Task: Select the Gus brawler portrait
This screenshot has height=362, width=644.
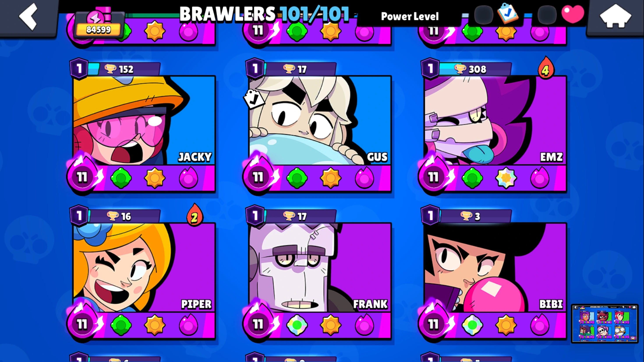Action: (320, 120)
